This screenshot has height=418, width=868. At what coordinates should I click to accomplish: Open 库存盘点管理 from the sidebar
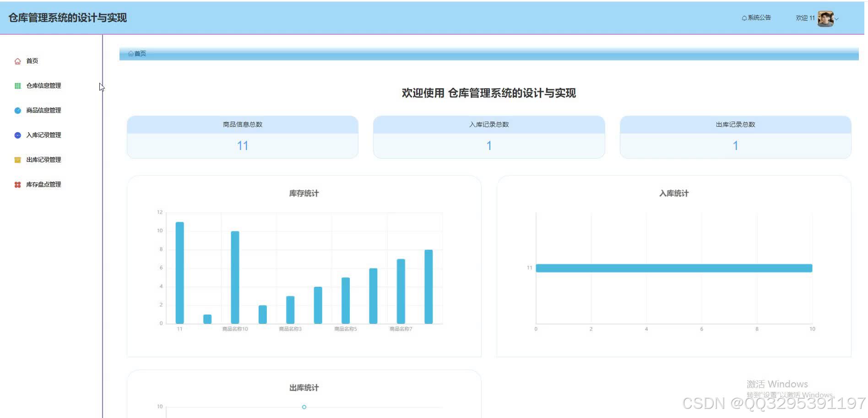coord(44,184)
